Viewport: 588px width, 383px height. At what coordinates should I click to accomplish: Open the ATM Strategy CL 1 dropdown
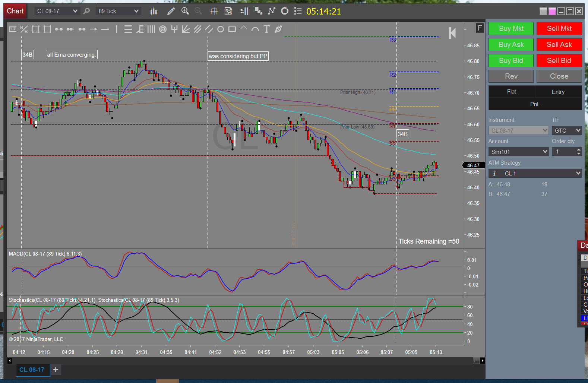point(535,173)
